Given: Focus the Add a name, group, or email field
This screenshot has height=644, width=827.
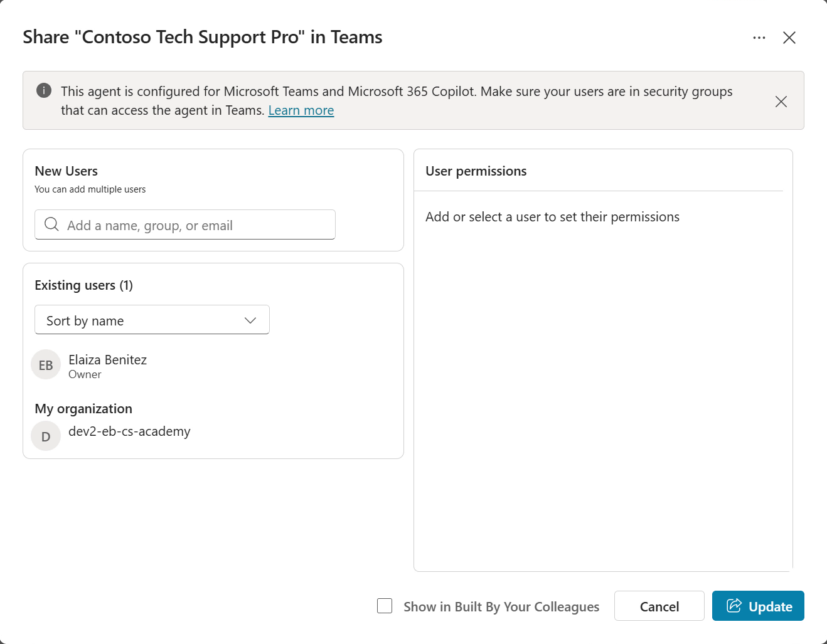Looking at the screenshot, I should click(x=195, y=225).
